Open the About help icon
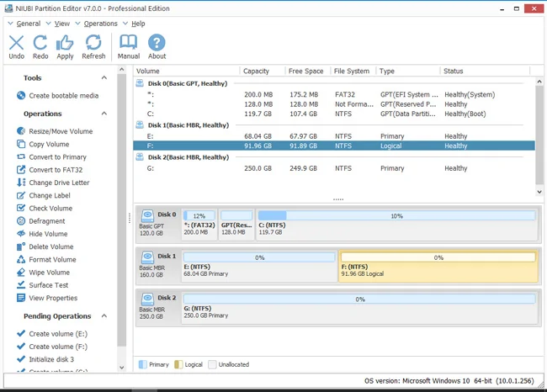This screenshot has height=392, width=547. click(157, 46)
